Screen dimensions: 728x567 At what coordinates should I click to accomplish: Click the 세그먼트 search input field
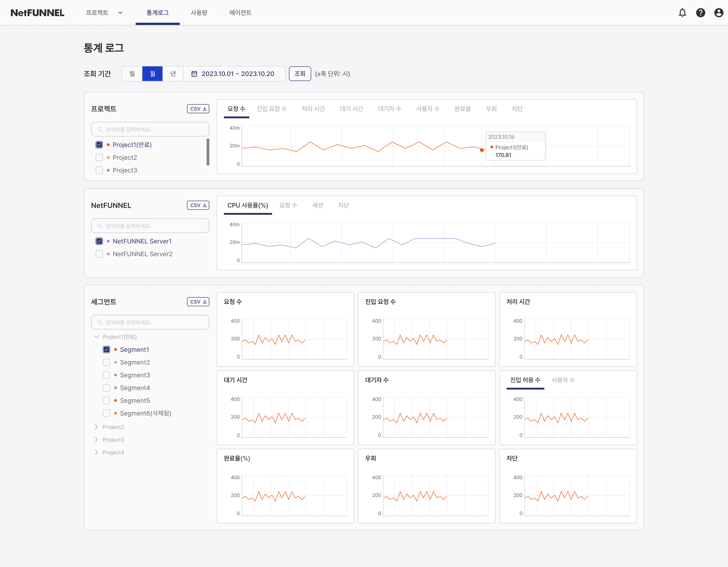coord(150,322)
